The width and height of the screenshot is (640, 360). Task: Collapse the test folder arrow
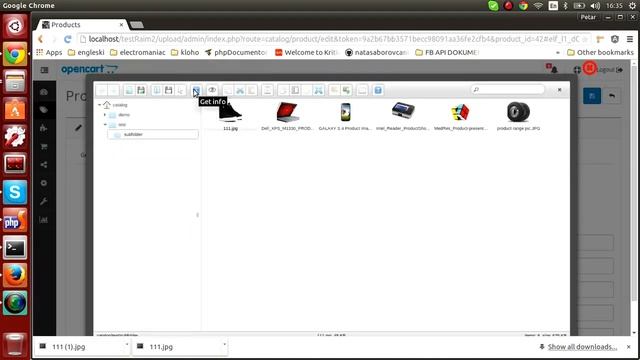click(x=105, y=124)
